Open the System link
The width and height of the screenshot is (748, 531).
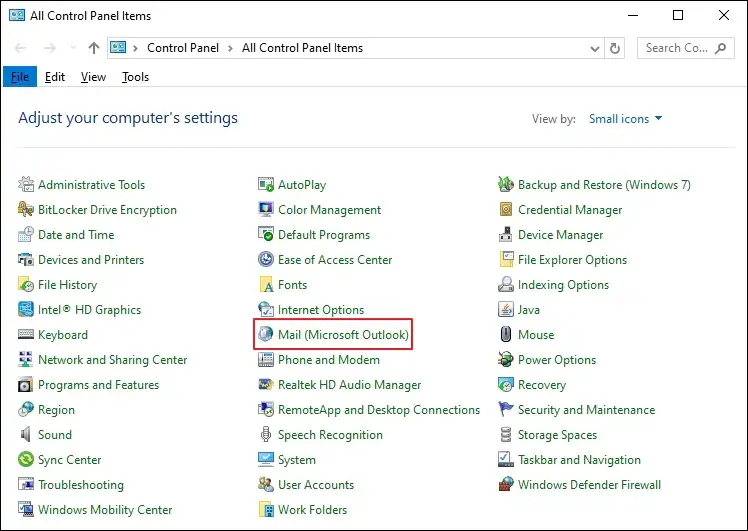(297, 460)
